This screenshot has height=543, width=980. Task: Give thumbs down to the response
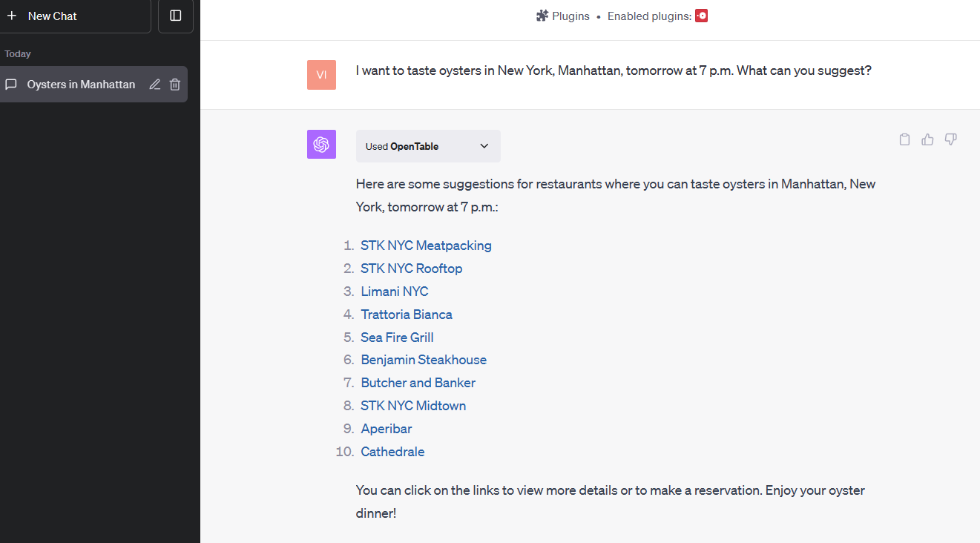[950, 139]
